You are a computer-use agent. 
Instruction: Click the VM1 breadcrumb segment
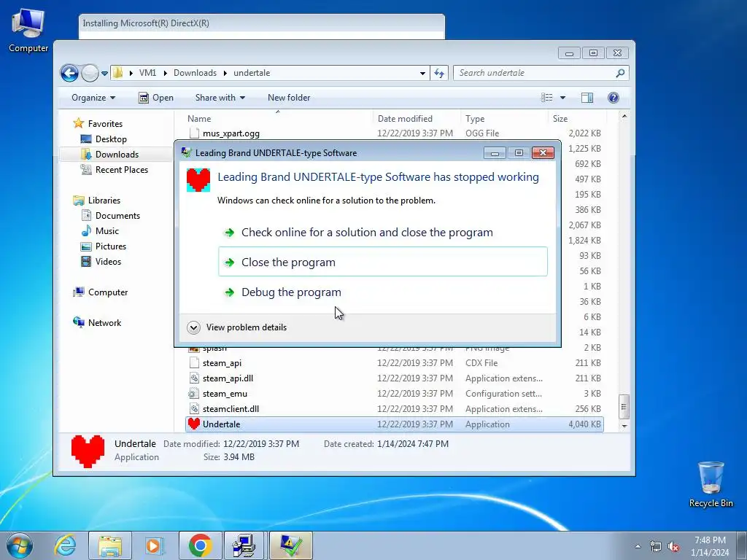(147, 73)
